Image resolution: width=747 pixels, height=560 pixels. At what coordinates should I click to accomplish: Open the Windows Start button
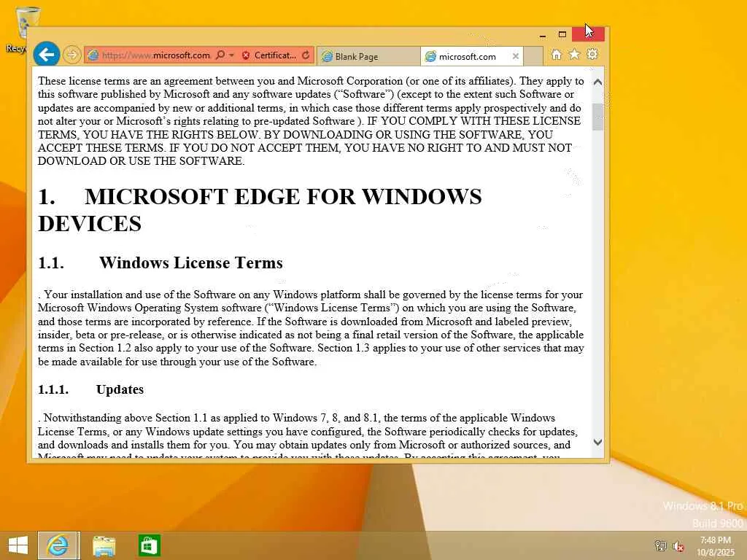pyautogui.click(x=18, y=545)
